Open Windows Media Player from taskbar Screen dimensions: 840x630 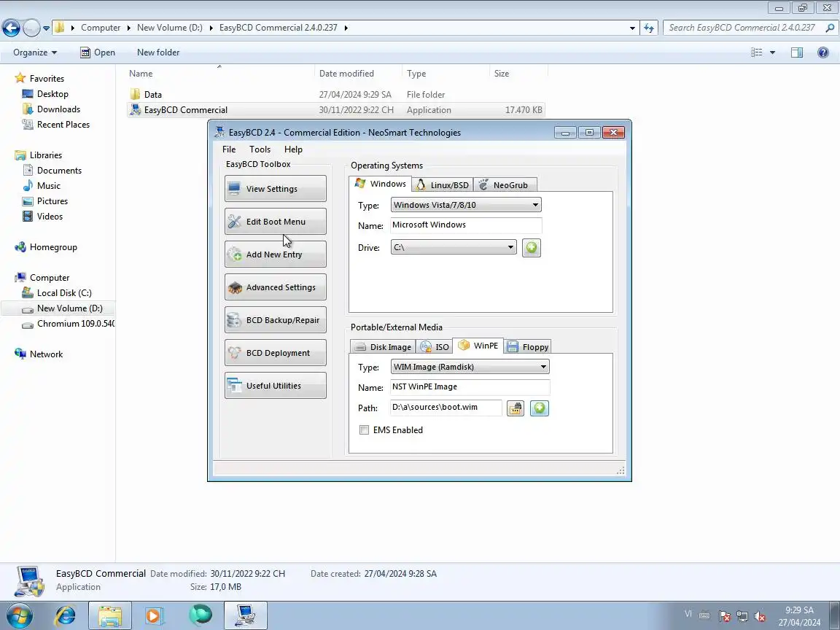click(154, 615)
